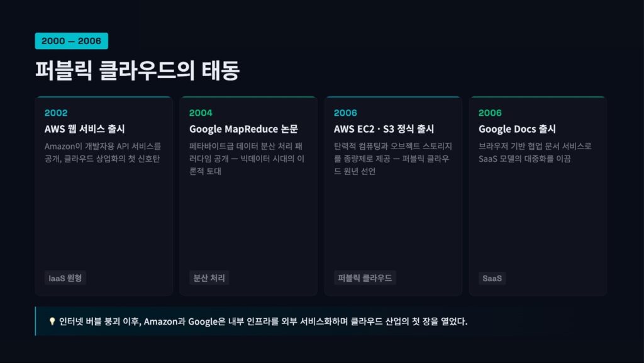This screenshot has height=363, width=644.
Task: Select the AWS 웹 서비스 출시 heading
Action: pos(84,129)
